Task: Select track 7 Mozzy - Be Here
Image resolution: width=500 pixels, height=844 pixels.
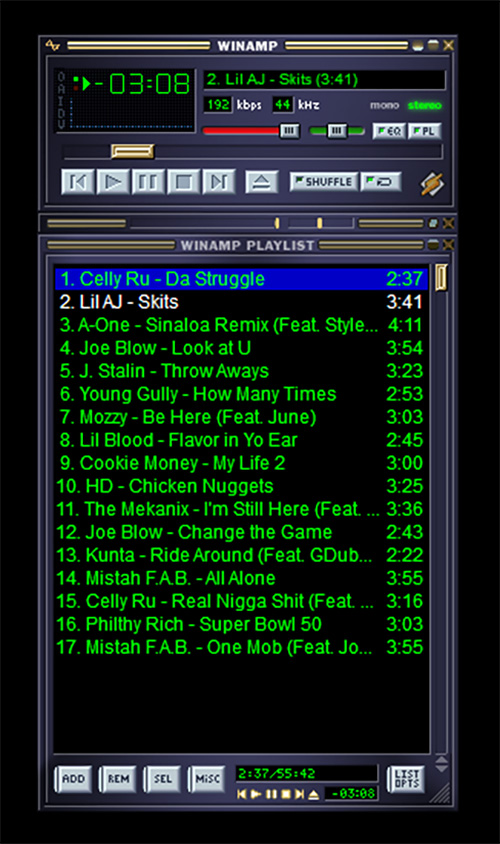Action: (242, 417)
